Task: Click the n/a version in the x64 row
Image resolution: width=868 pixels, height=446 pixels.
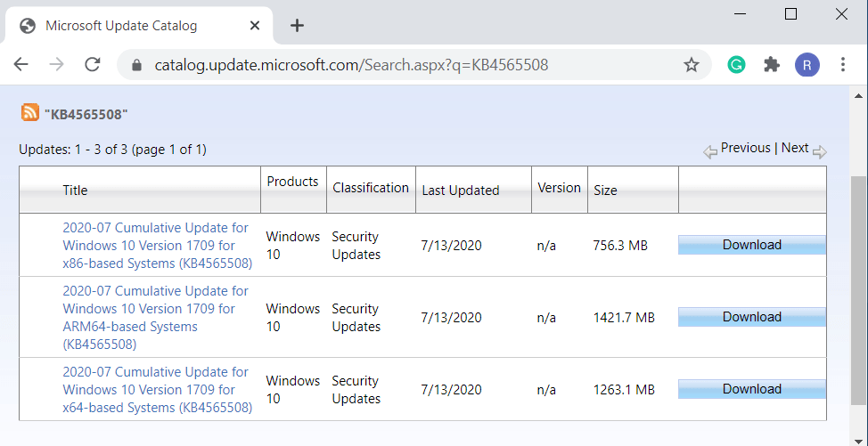Action: click(x=546, y=390)
